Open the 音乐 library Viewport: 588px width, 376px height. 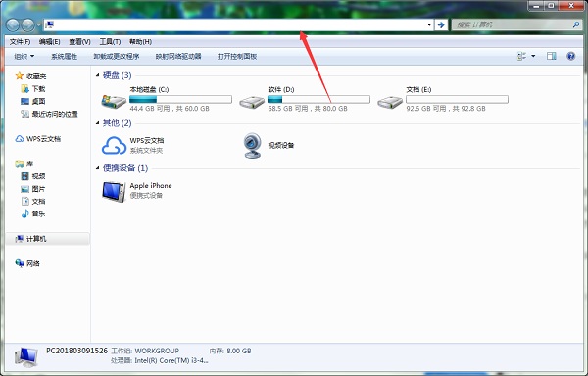38,213
